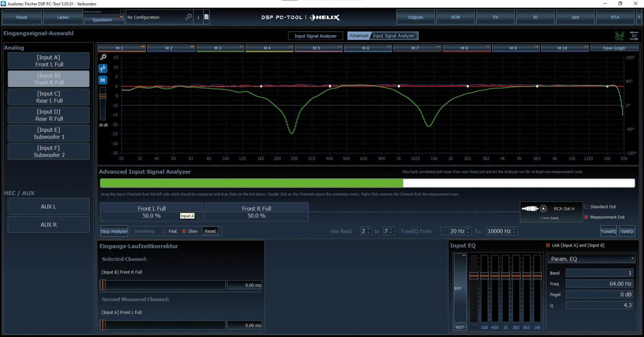The height and width of the screenshot is (337, 644).
Task: Toggle the BYP bypass button in Input EQ
Action: point(460,288)
